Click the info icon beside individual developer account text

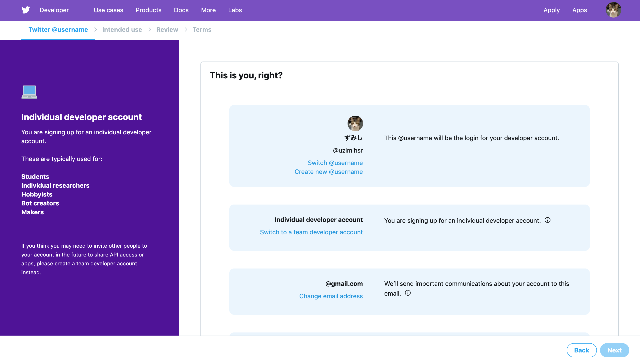tap(548, 220)
